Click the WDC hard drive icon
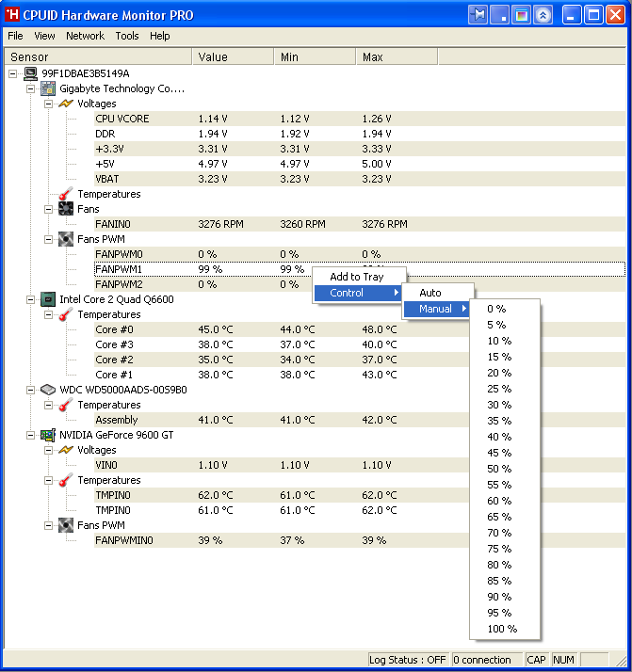Viewport: 632px width, 672px height. pos(48,390)
